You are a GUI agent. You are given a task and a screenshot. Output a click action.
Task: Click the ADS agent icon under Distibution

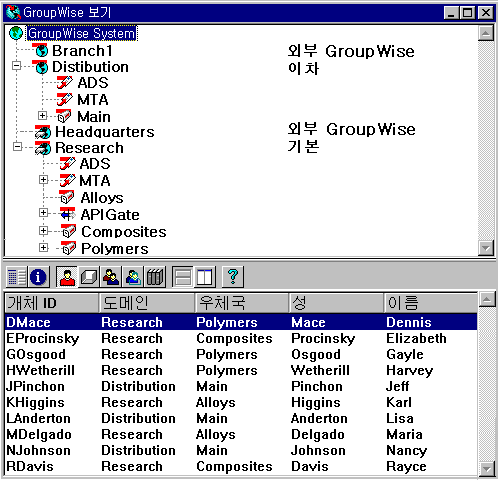tap(64, 83)
